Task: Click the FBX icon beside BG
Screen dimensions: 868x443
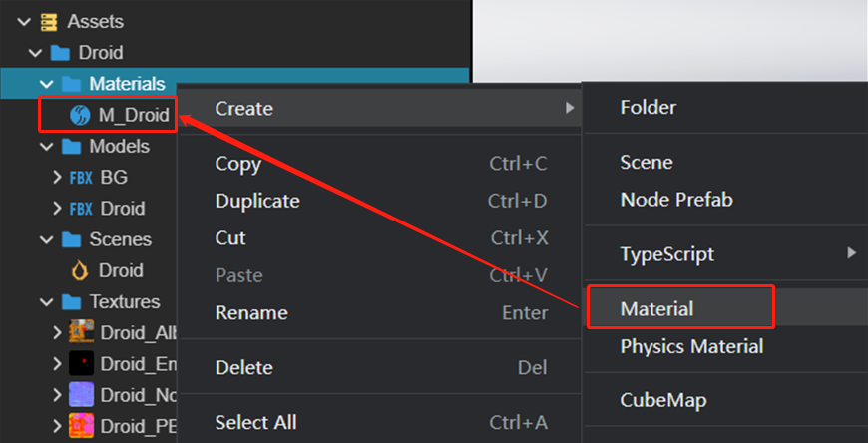Action: (x=80, y=178)
